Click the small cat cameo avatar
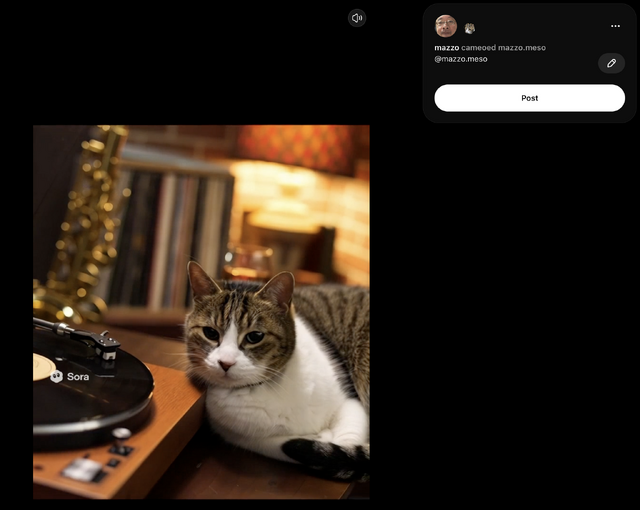 (470, 28)
